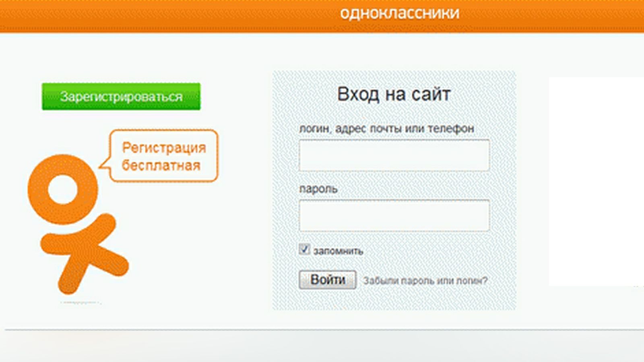Focus the пароль password field
The width and height of the screenshot is (644, 362).
point(394,216)
